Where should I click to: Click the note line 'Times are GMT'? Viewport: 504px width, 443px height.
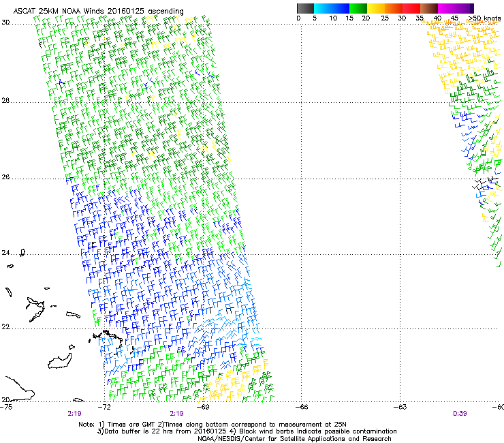click(x=127, y=425)
